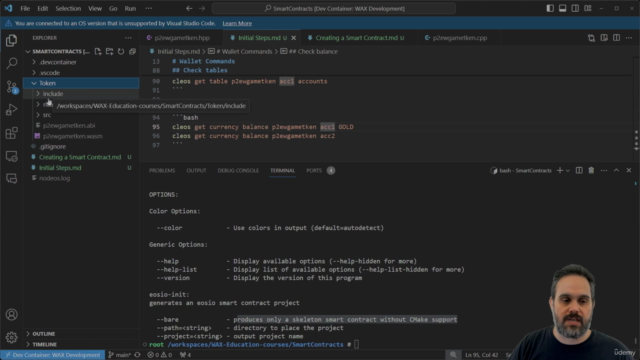640x360 pixels.
Task: Open explorer views more actions ellipsis
Action: [x=128, y=38]
